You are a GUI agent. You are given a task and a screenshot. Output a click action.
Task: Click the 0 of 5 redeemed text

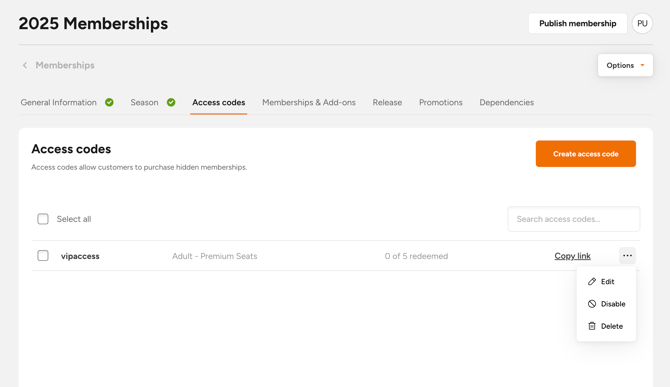coord(416,256)
